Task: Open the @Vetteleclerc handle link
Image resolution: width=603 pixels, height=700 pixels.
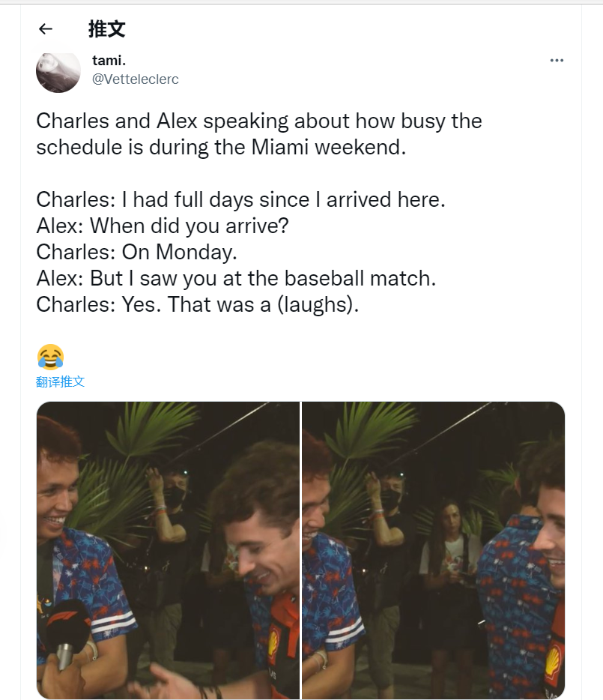Action: 135,79
